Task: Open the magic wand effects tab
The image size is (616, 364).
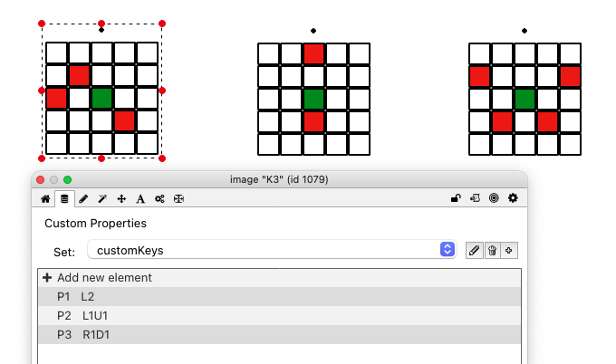Action: 102,197
